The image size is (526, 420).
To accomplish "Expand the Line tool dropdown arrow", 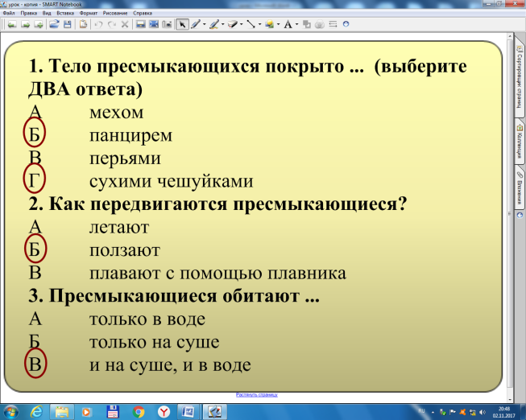I will pyautogui.click(x=260, y=25).
